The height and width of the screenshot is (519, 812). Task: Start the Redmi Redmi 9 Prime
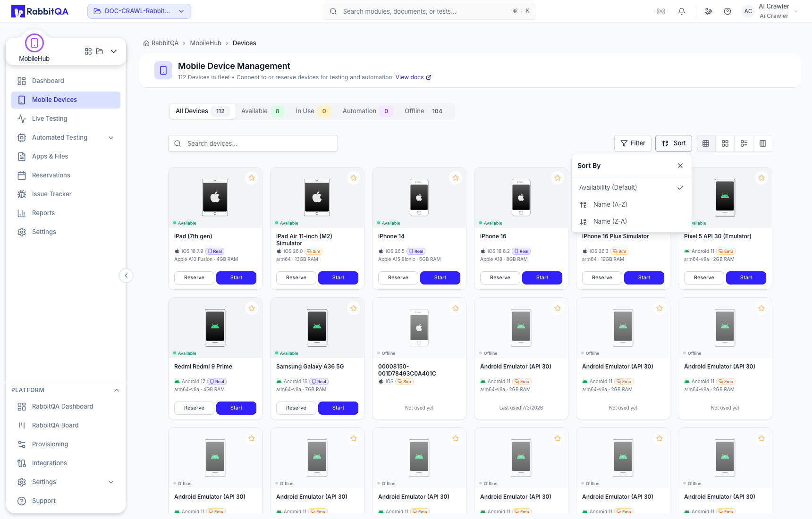(236, 408)
